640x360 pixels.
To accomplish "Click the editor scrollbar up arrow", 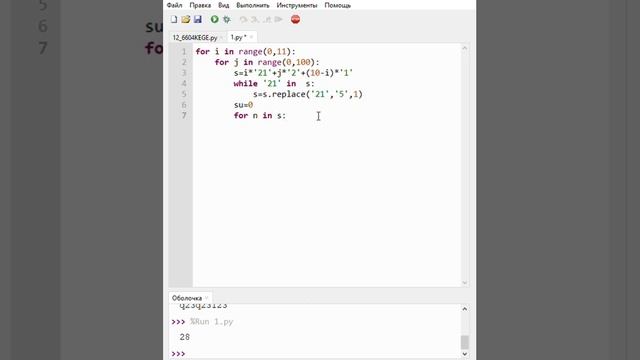I will (464, 48).
